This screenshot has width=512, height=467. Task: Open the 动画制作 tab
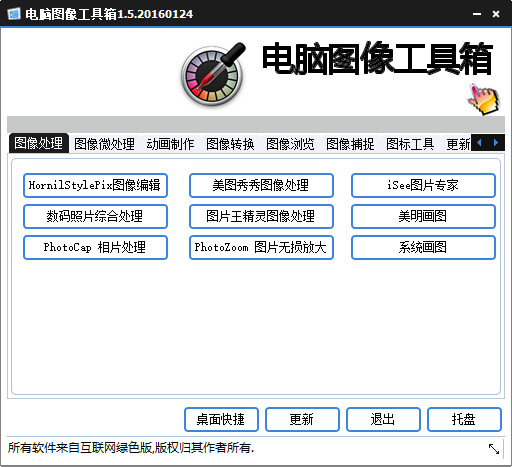tap(170, 144)
